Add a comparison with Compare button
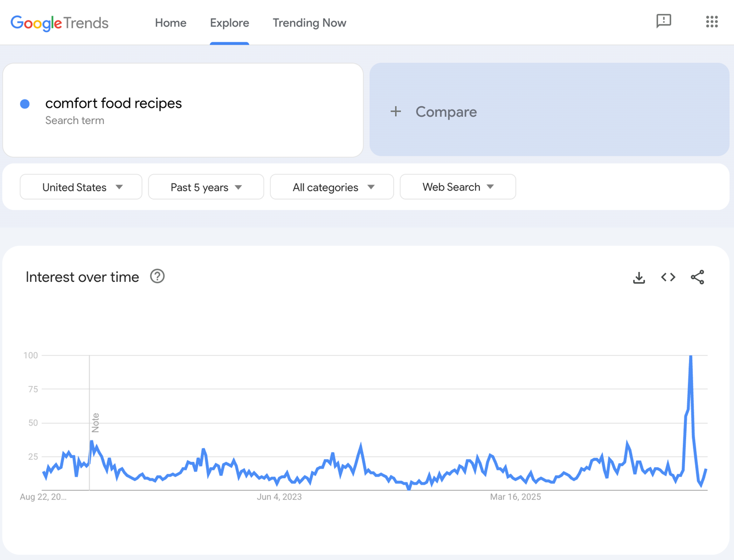 coord(549,110)
